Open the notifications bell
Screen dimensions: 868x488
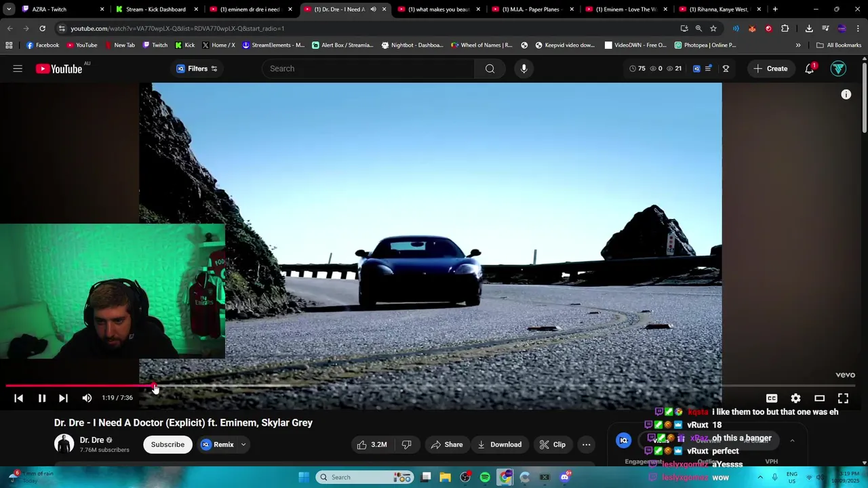point(810,68)
